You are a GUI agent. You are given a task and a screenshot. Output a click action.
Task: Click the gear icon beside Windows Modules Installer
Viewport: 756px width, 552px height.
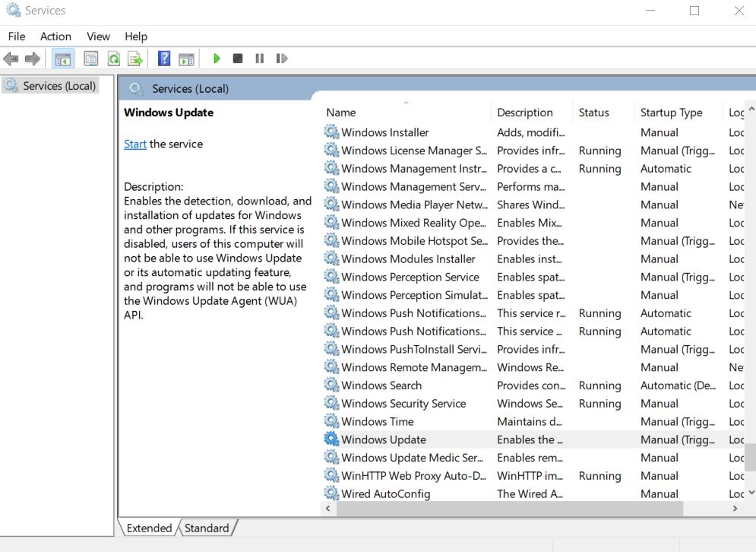[x=331, y=259]
